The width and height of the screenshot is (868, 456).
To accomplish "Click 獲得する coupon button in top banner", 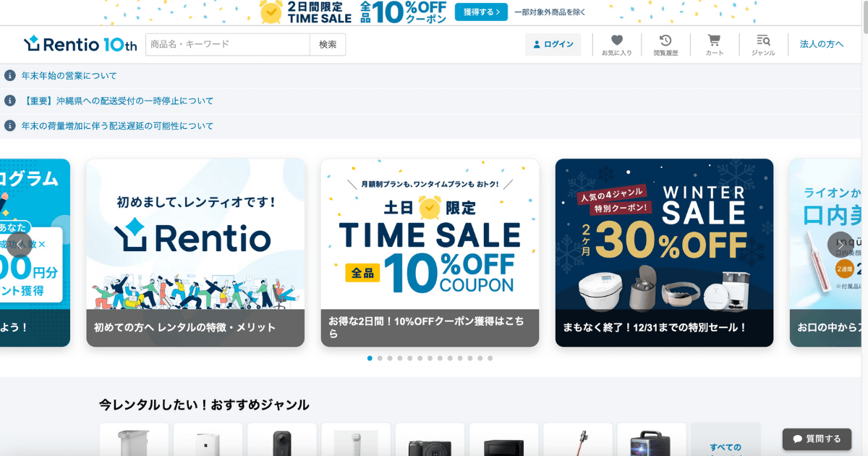I will coord(481,12).
